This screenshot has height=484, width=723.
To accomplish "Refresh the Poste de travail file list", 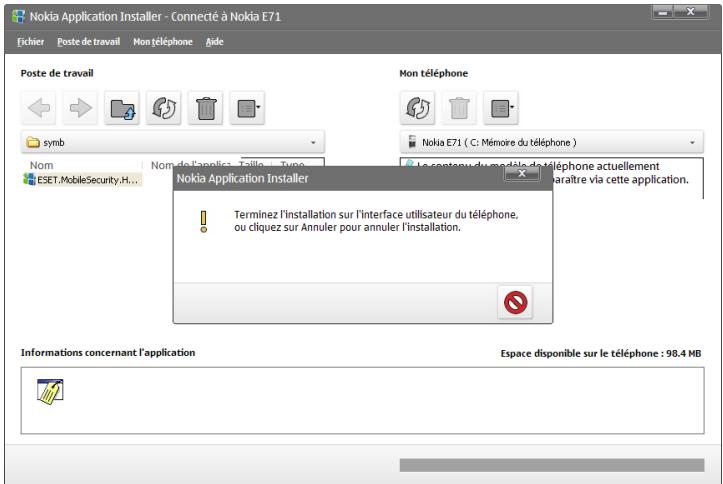I will (164, 108).
